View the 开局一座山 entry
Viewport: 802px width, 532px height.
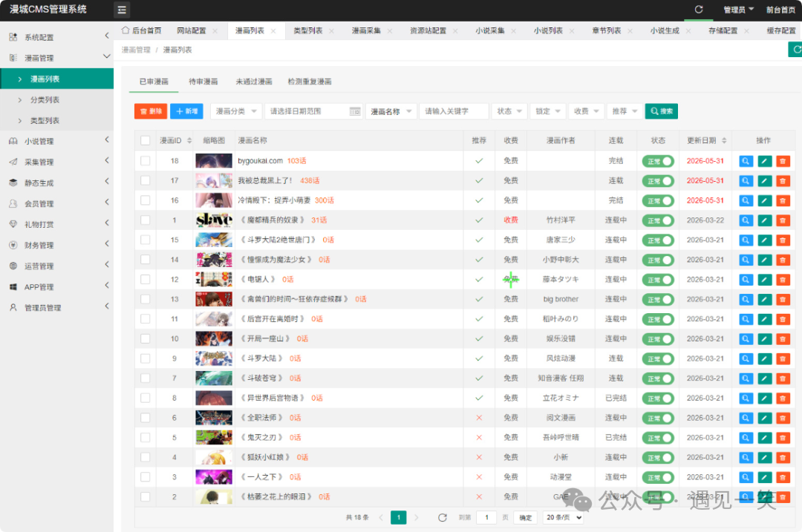click(x=746, y=339)
